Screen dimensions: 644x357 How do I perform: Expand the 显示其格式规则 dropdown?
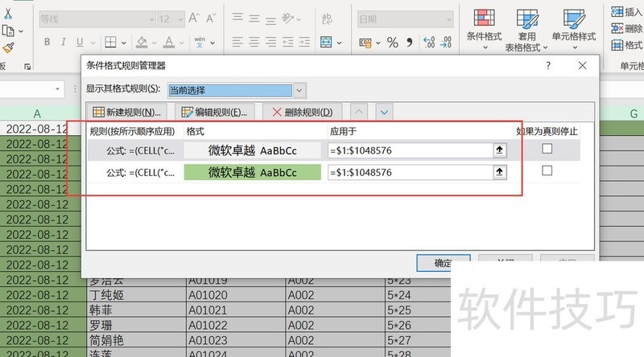[x=299, y=90]
